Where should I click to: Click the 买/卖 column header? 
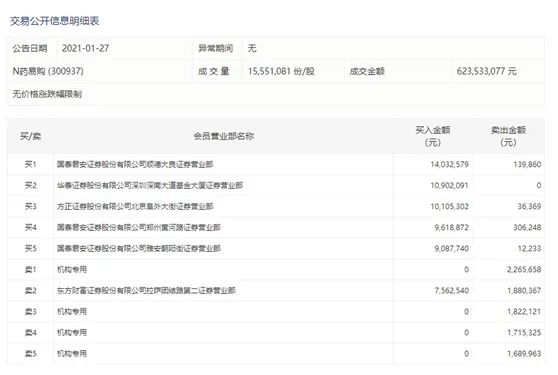pos(31,136)
